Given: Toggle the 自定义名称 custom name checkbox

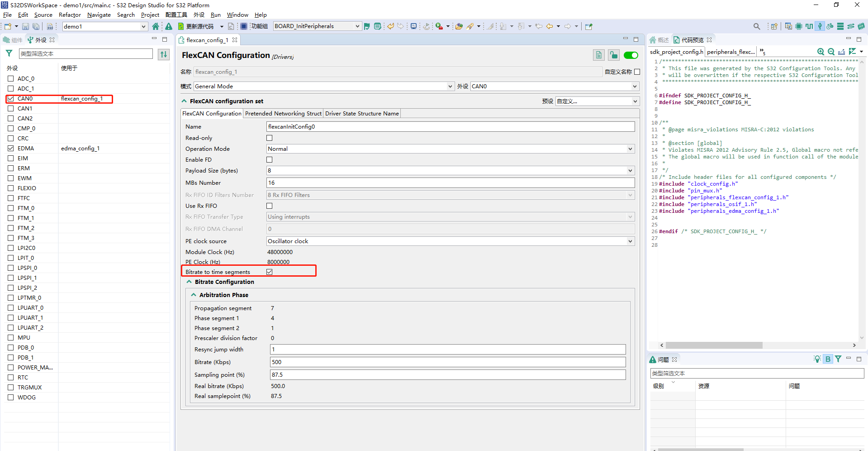Looking at the screenshot, I should point(637,72).
